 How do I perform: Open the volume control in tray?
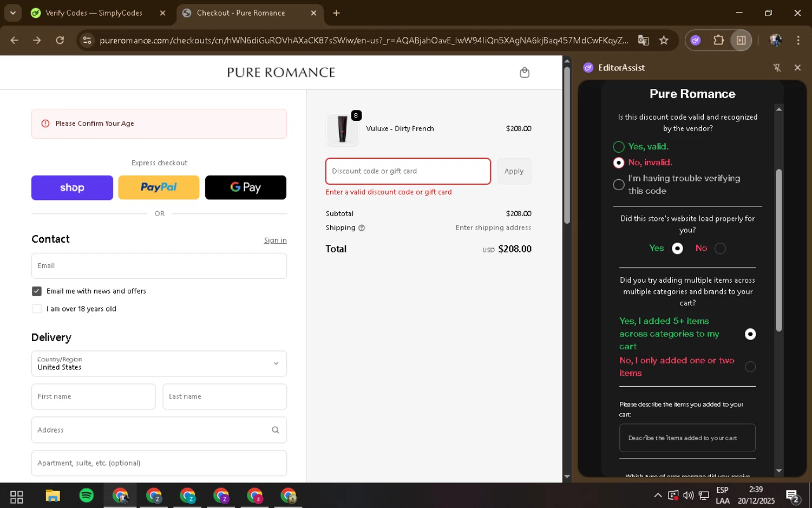pyautogui.click(x=689, y=495)
